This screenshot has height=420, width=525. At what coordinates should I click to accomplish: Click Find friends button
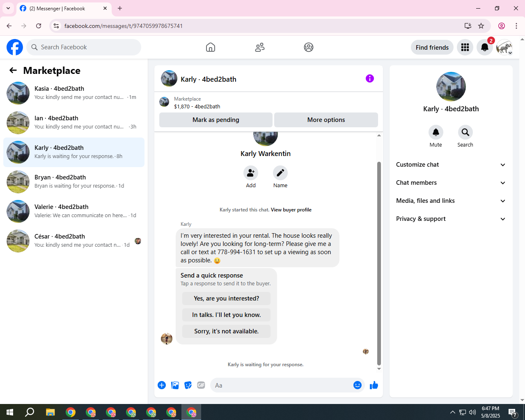click(x=432, y=47)
